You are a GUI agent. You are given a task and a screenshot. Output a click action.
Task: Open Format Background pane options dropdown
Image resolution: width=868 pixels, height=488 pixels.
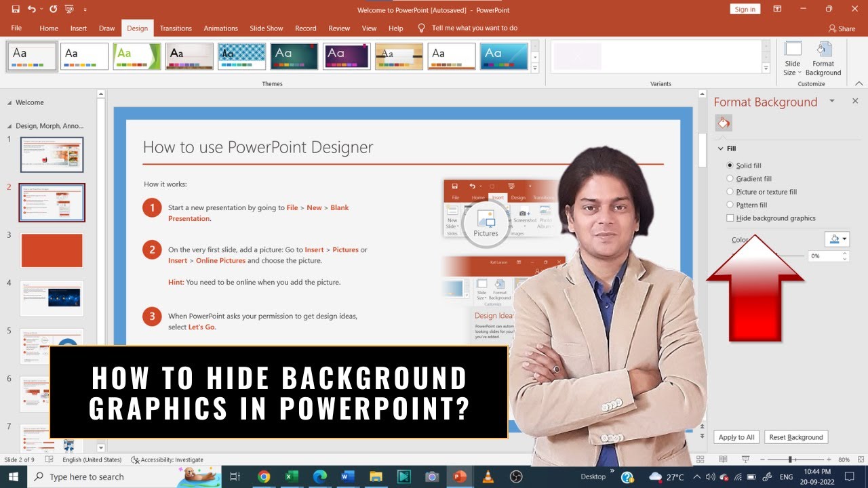(x=832, y=102)
